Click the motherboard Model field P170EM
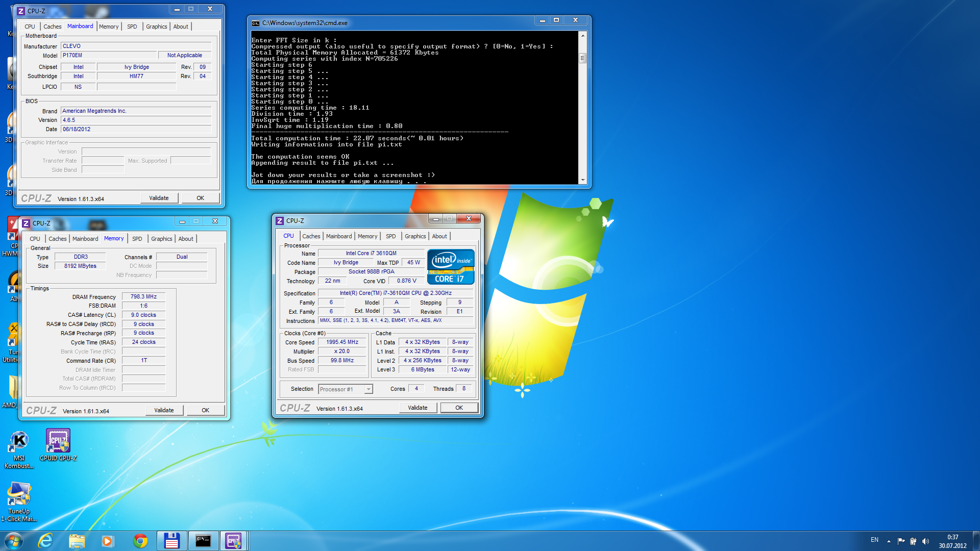Image resolution: width=980 pixels, height=551 pixels. point(108,56)
